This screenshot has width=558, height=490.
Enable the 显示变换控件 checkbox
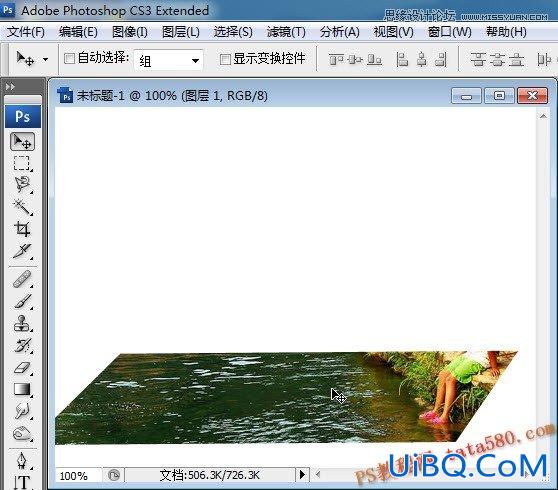(225, 59)
